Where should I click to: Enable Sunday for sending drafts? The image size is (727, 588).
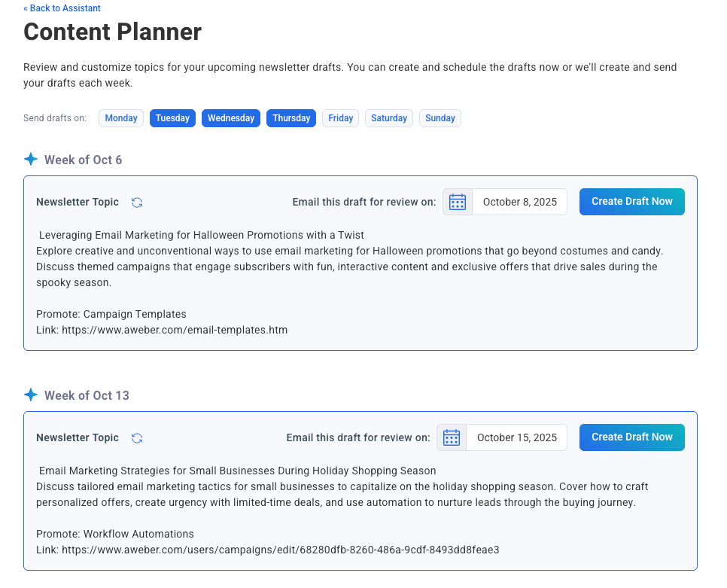click(440, 118)
